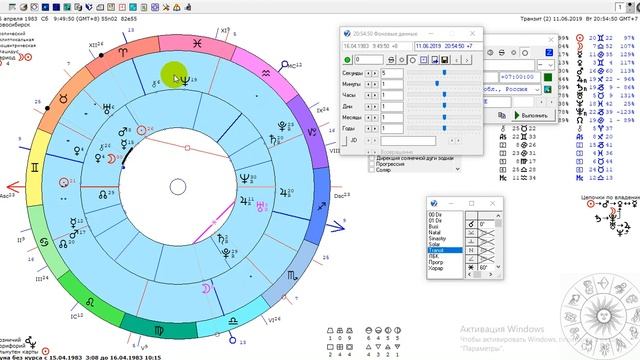Viewport: 640px width, 360px height.
Task: Click the cyan square toolbar icon
Action: (x=133, y=7)
